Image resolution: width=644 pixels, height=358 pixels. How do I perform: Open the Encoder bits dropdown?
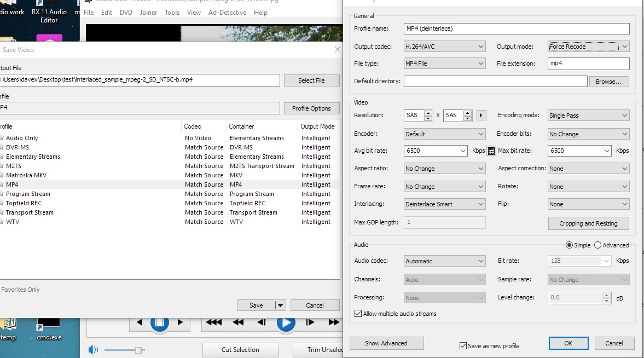[588, 134]
